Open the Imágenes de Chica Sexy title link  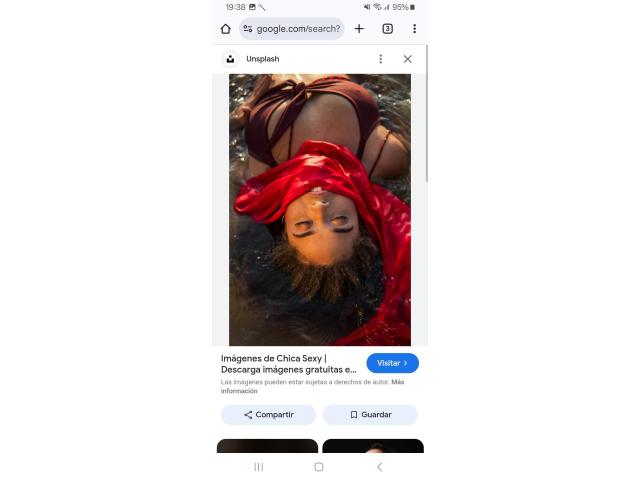click(x=289, y=364)
